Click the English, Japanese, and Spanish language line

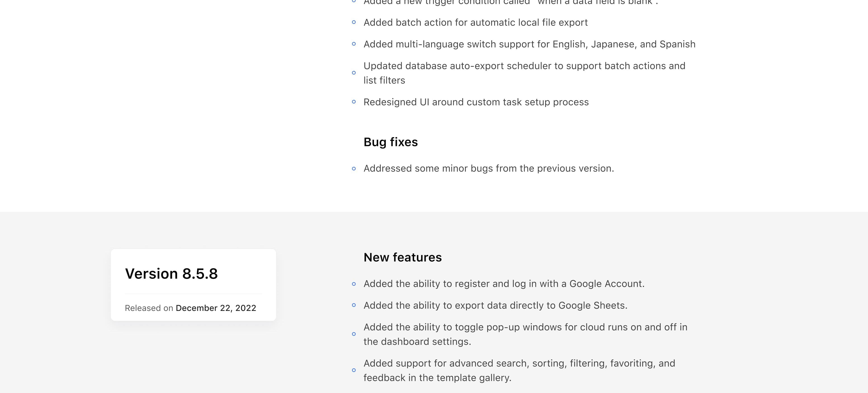click(529, 44)
